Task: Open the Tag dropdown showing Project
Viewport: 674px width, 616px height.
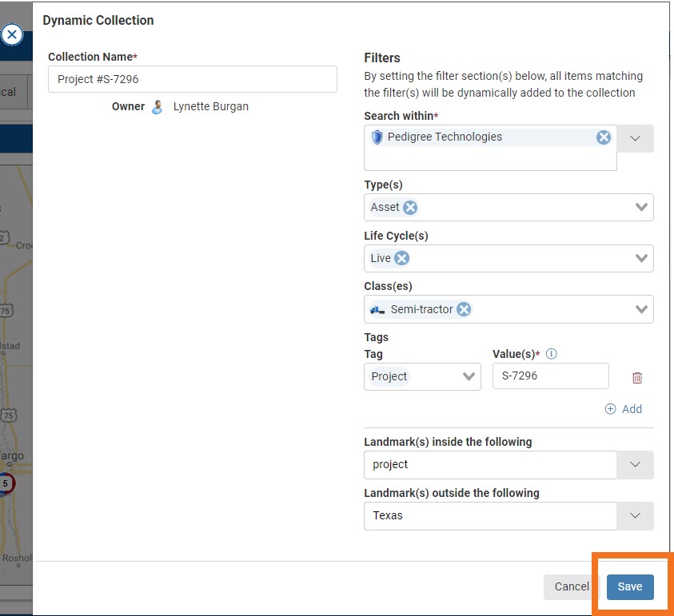Action: click(470, 376)
